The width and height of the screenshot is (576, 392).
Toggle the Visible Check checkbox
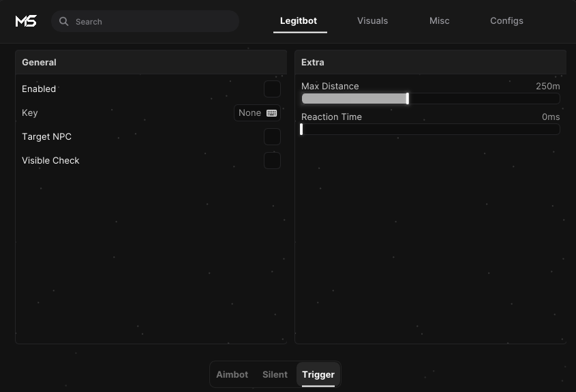[x=272, y=160]
